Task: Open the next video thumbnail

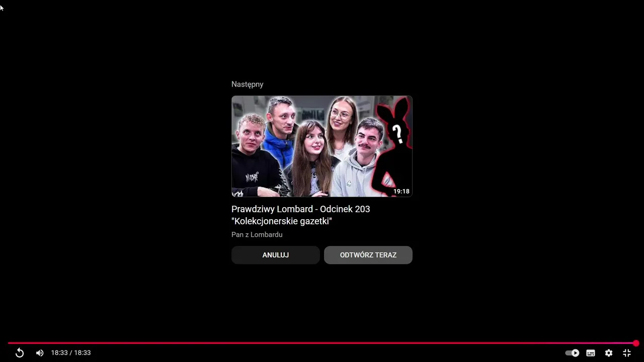Action: click(x=322, y=146)
